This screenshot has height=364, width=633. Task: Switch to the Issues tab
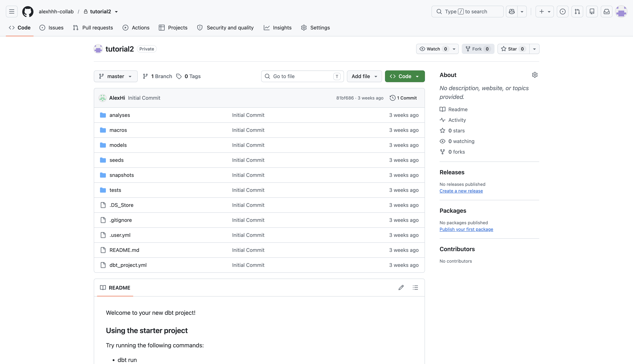(51, 28)
